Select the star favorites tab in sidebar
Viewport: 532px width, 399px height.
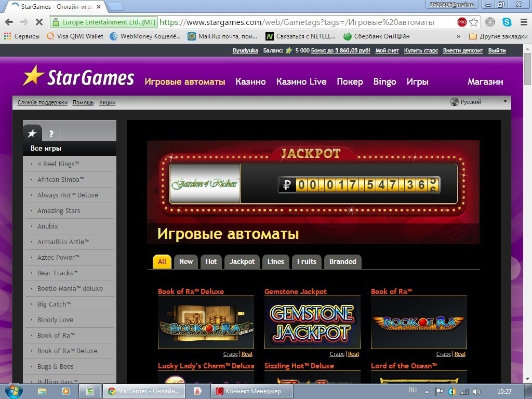click(x=32, y=133)
